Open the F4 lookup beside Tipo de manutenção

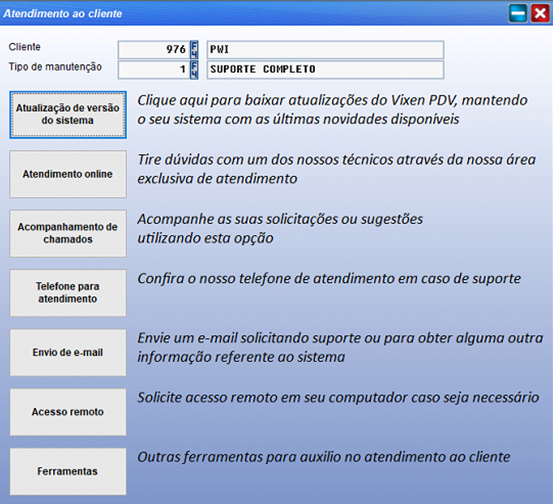coord(194,69)
